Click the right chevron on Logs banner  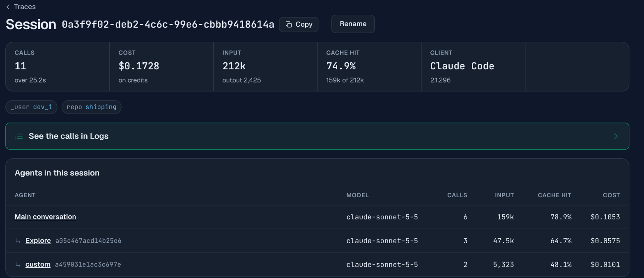(616, 136)
